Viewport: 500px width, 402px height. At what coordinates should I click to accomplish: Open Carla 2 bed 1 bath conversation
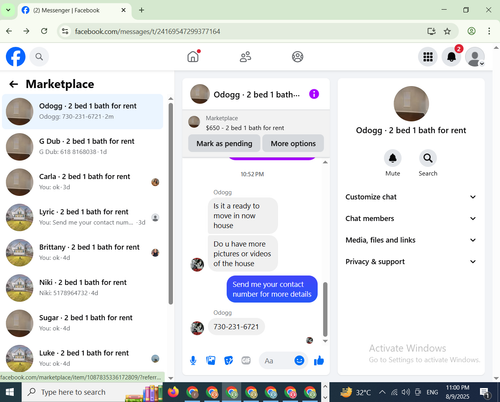[x=83, y=182]
